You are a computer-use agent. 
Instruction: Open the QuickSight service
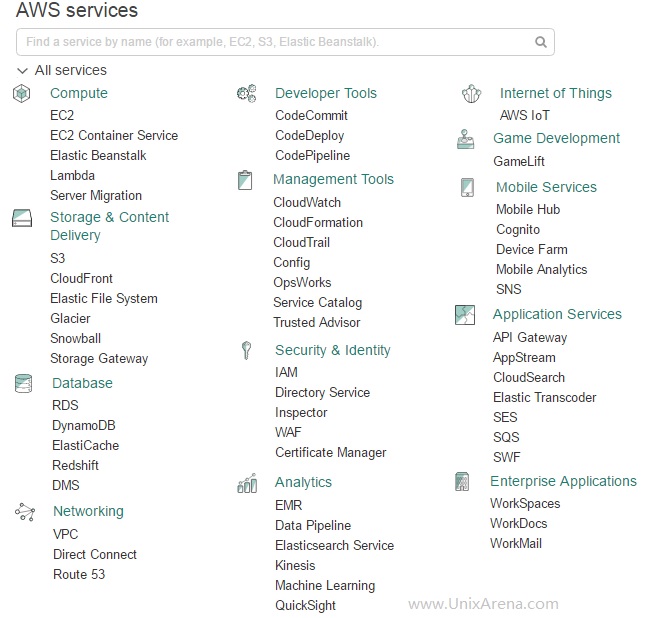coord(305,606)
